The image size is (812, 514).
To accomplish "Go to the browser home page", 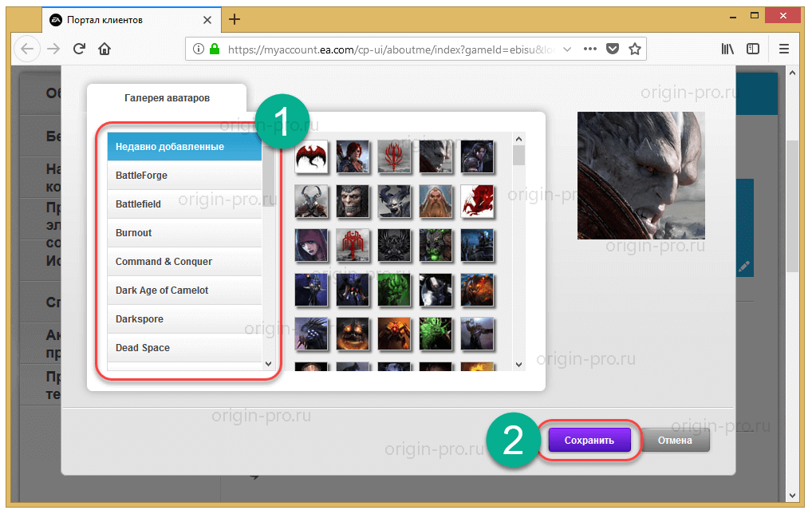I will (104, 49).
